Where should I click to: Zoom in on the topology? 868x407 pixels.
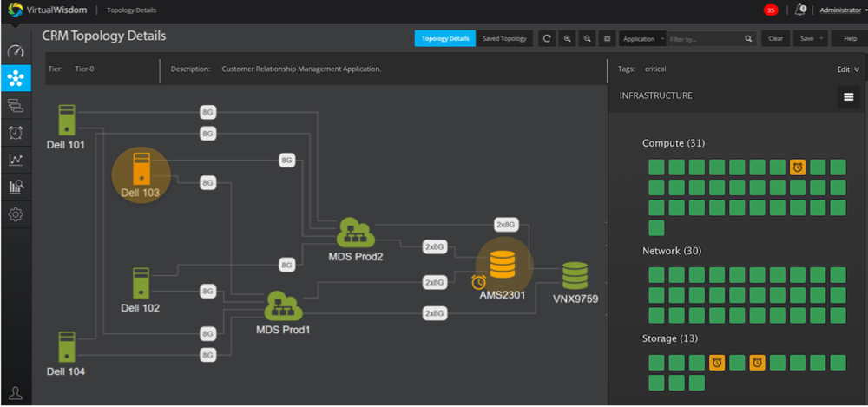tap(567, 39)
